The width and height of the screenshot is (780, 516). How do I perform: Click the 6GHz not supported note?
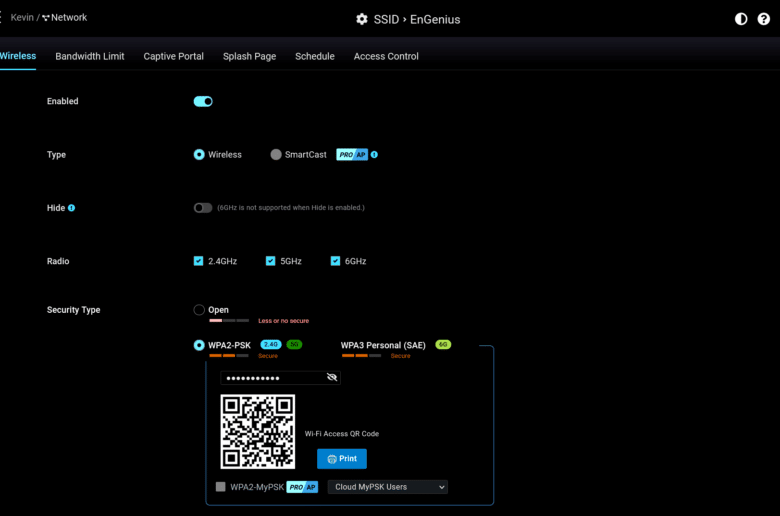[x=291, y=207]
